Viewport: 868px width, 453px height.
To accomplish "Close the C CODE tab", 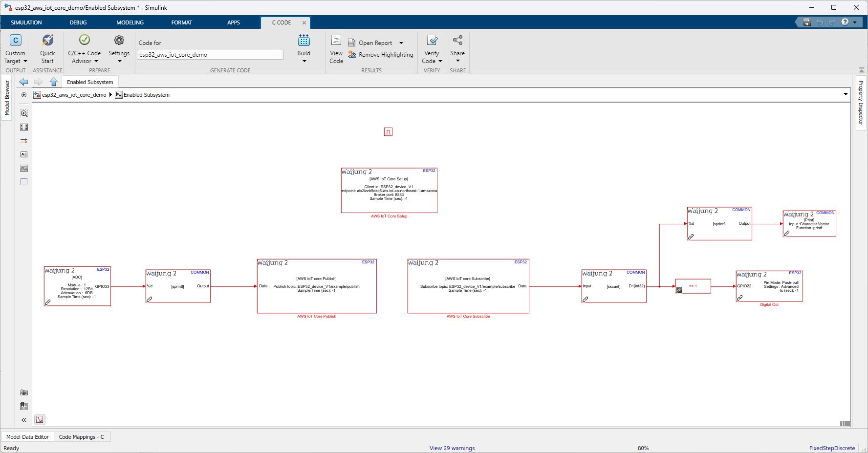I will (x=304, y=22).
